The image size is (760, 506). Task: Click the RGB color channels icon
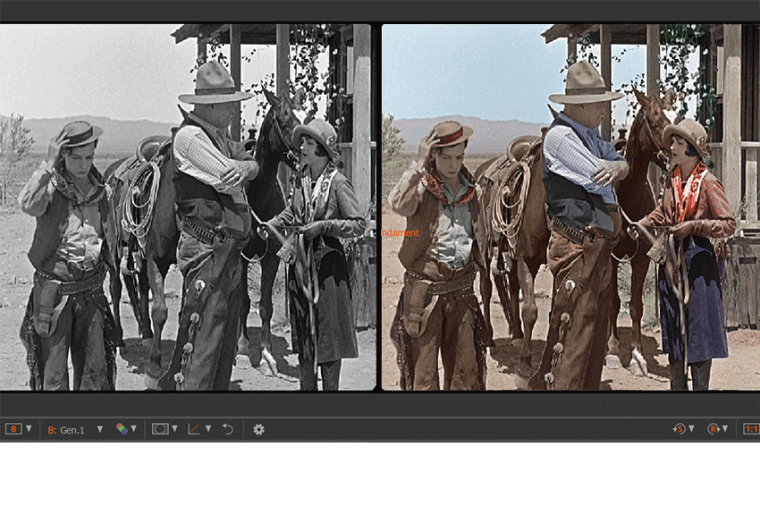(121, 429)
